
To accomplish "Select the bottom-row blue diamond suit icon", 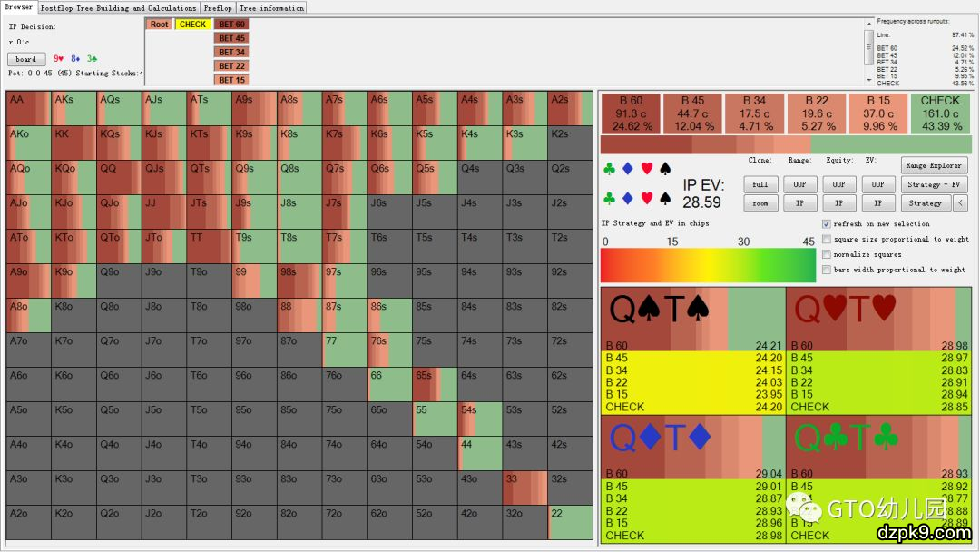I will tap(627, 198).
